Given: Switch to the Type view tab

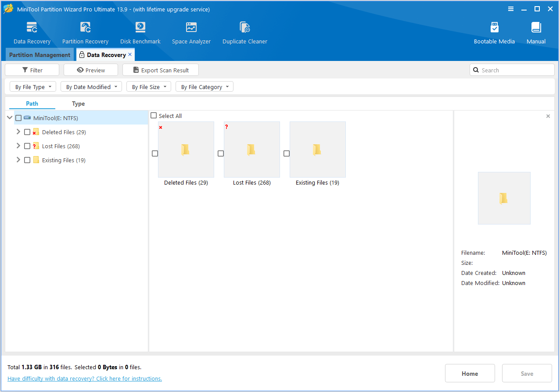Looking at the screenshot, I should [x=78, y=103].
